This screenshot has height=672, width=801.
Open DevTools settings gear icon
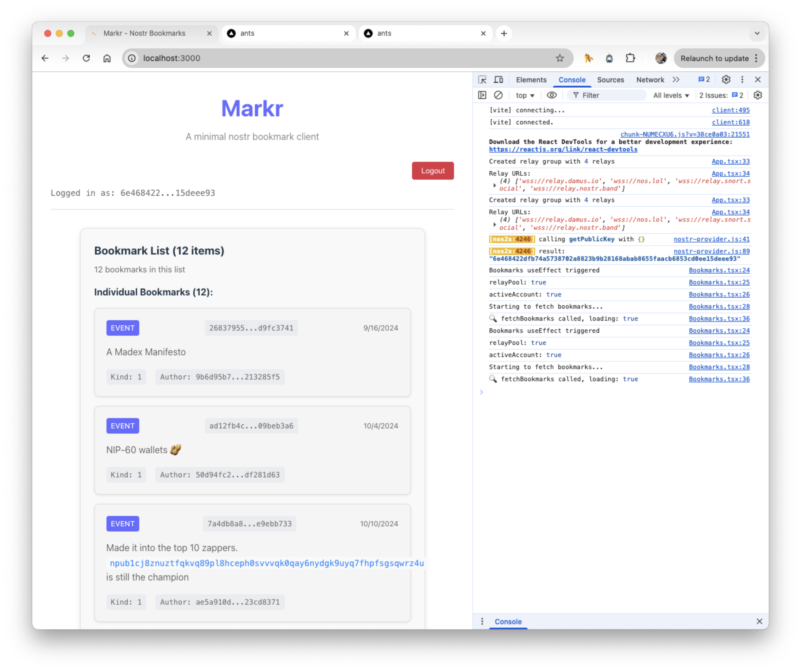click(x=726, y=79)
